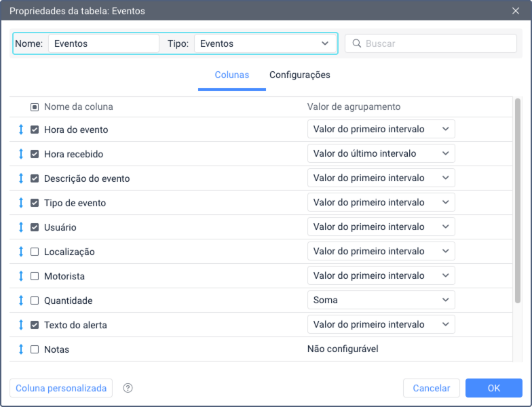The width and height of the screenshot is (532, 407).
Task: Expand the Soma grouping dropdown for Quantidade
Action: tap(381, 300)
